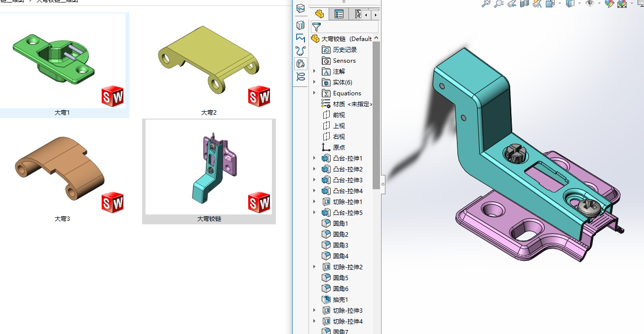Click the Apply Scene icon
644x334 pixels.
click(622, 3)
